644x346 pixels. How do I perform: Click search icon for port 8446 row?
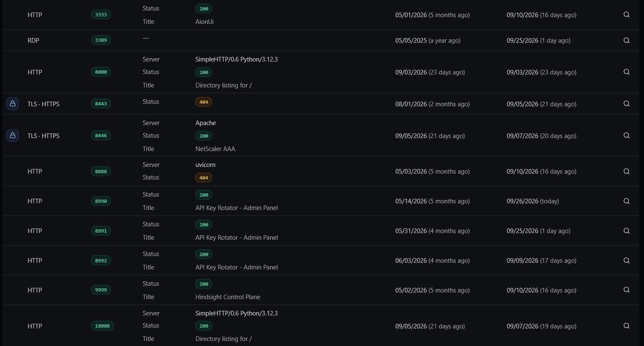[x=626, y=136]
